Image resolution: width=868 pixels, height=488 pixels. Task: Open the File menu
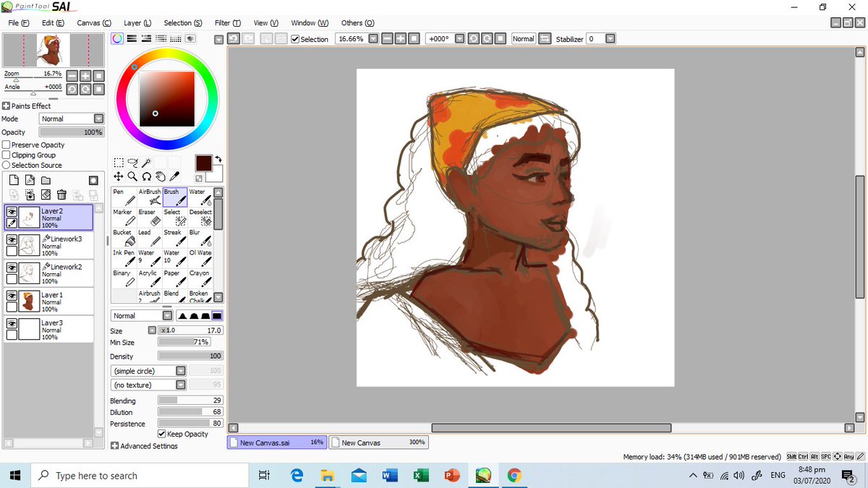18,23
